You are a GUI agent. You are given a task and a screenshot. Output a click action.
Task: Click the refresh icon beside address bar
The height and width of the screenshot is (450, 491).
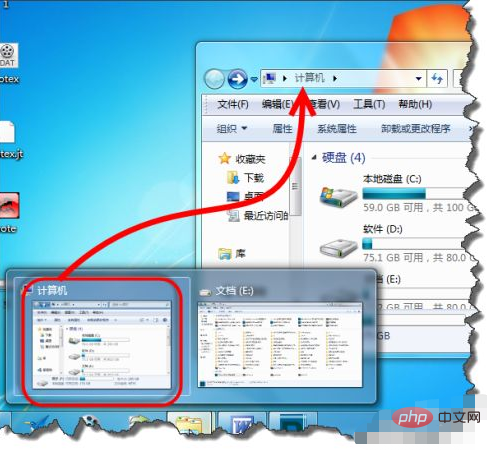coord(437,79)
